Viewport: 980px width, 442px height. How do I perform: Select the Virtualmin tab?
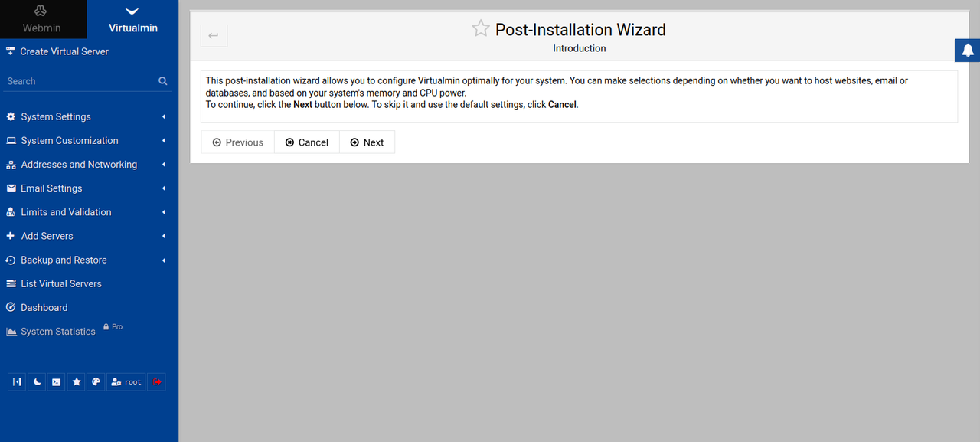point(132,20)
